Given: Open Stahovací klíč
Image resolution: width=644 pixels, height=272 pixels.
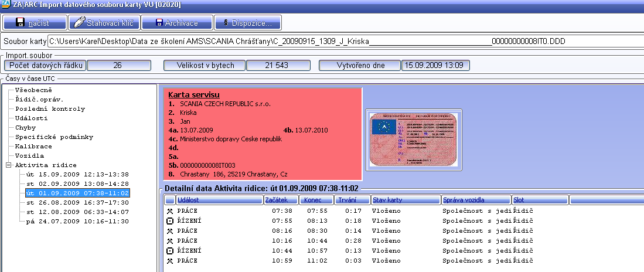Looking at the screenshot, I should (104, 23).
